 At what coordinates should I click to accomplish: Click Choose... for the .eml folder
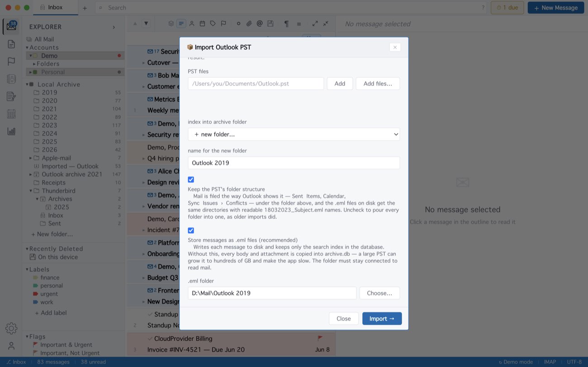pos(379,293)
